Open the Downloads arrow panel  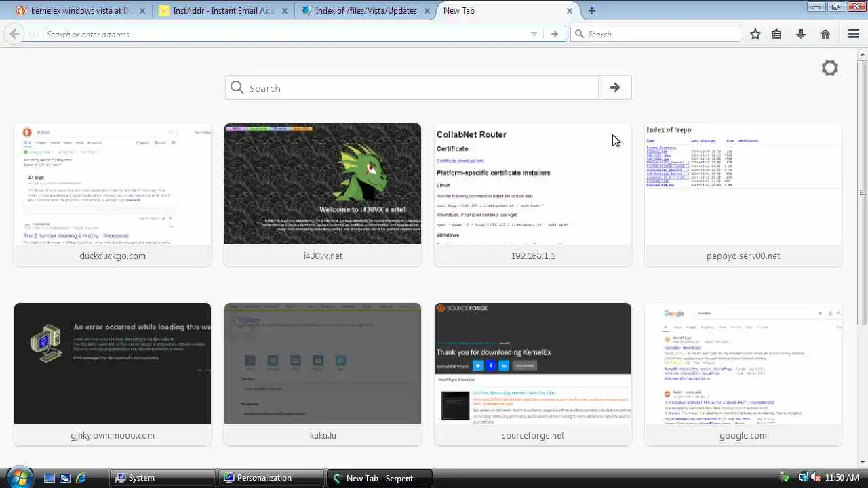[x=801, y=34]
